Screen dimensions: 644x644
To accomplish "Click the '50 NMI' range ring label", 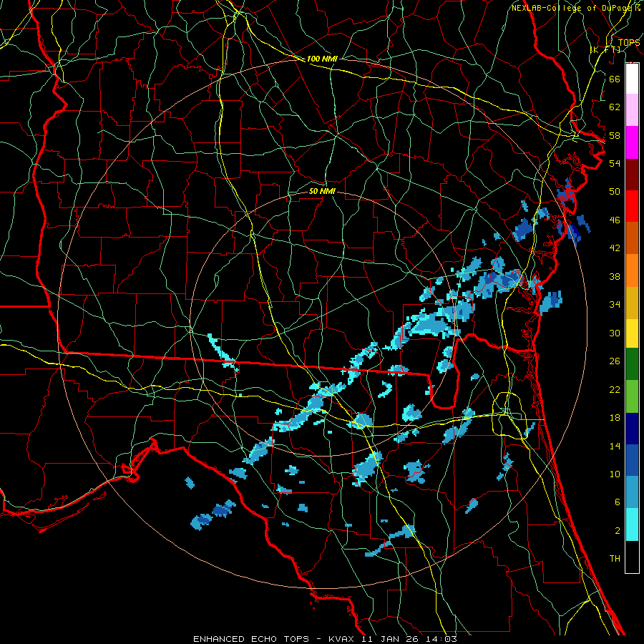I will click(322, 191).
